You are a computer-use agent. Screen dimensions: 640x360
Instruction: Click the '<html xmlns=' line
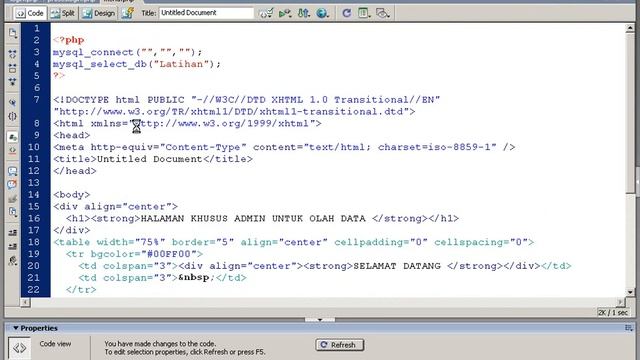pyautogui.click(x=187, y=123)
